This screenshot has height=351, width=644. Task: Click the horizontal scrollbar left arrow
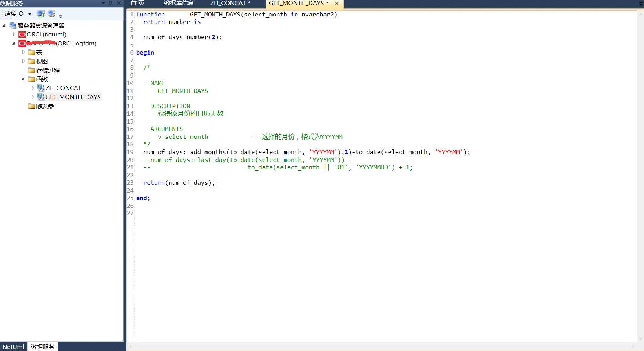131,346
